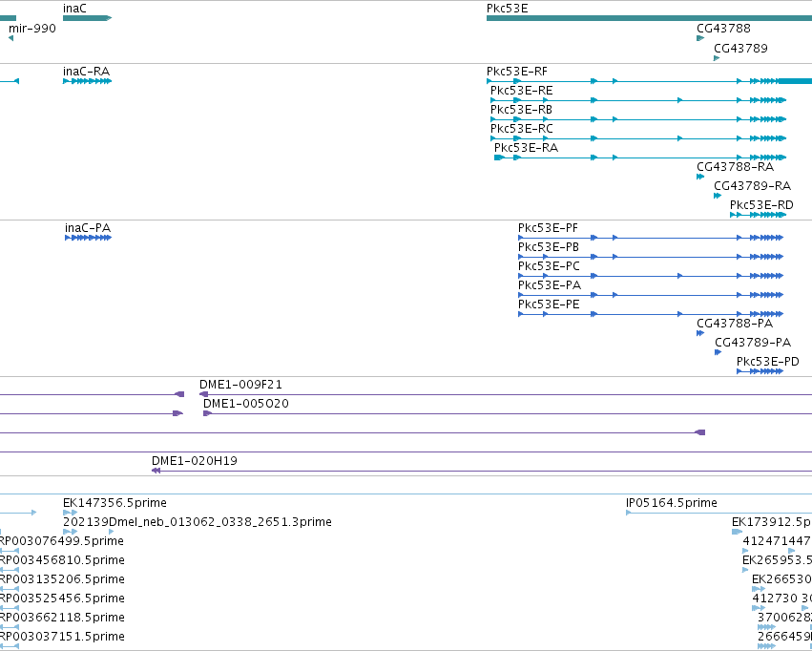
Task: Click the mir-990 gene label
Action: (x=32, y=28)
